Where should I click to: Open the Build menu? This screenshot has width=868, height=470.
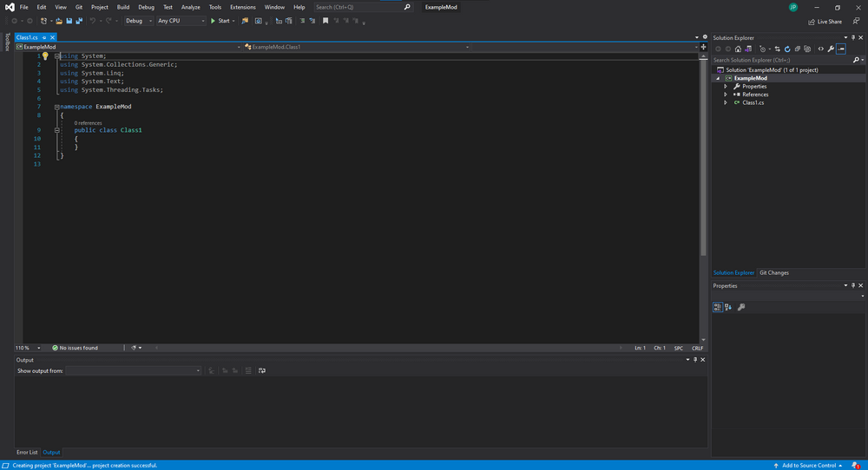click(123, 7)
